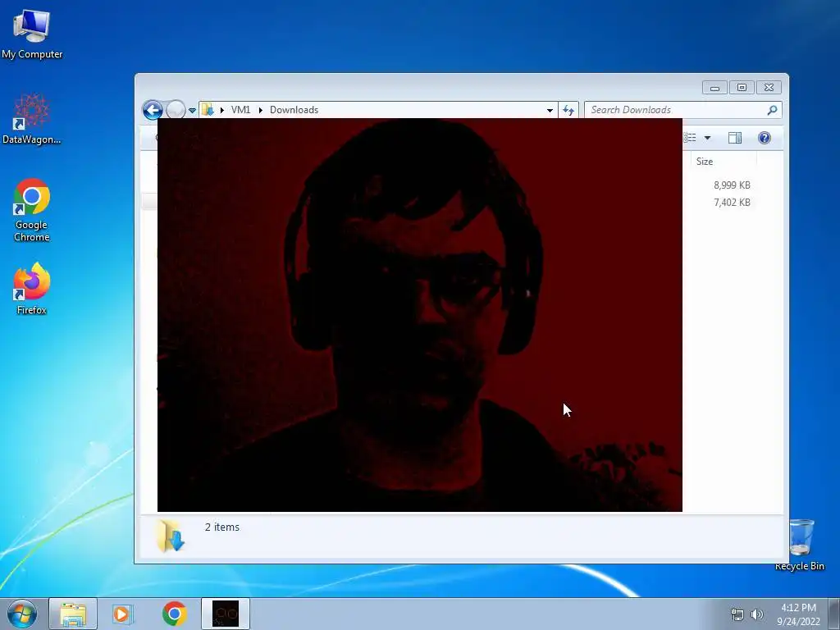
Task: Click the 2 items status text
Action: (x=221, y=527)
